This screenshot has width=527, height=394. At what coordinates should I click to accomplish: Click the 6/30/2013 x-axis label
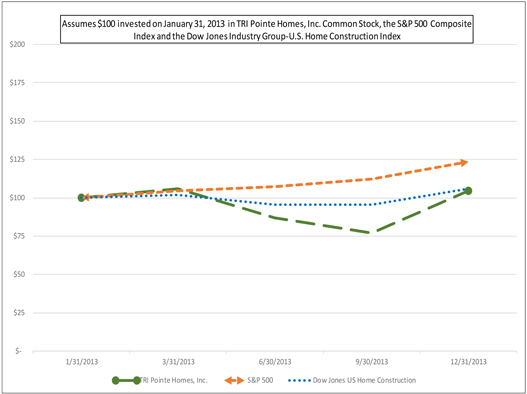pos(275,362)
